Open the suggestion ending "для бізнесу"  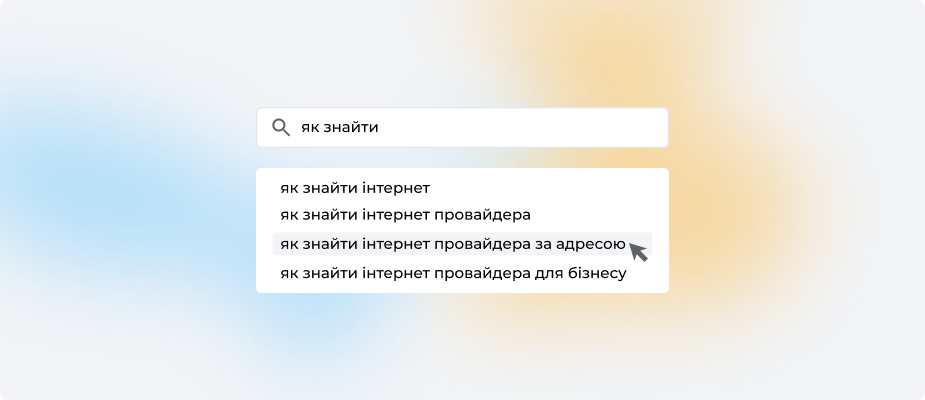click(x=453, y=273)
